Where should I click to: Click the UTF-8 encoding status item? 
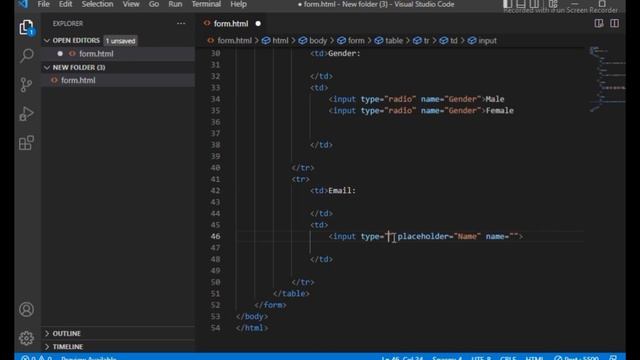481,358
